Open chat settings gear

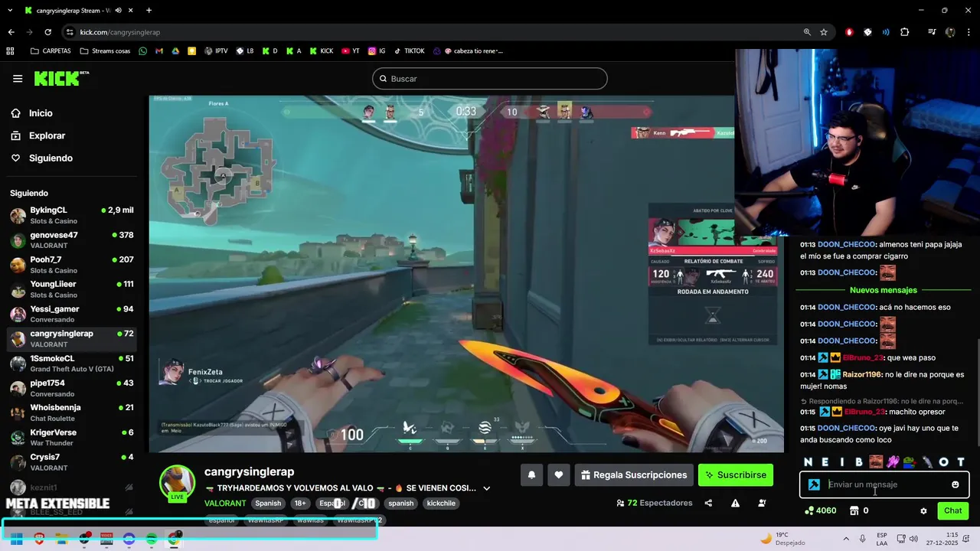pos(923,511)
